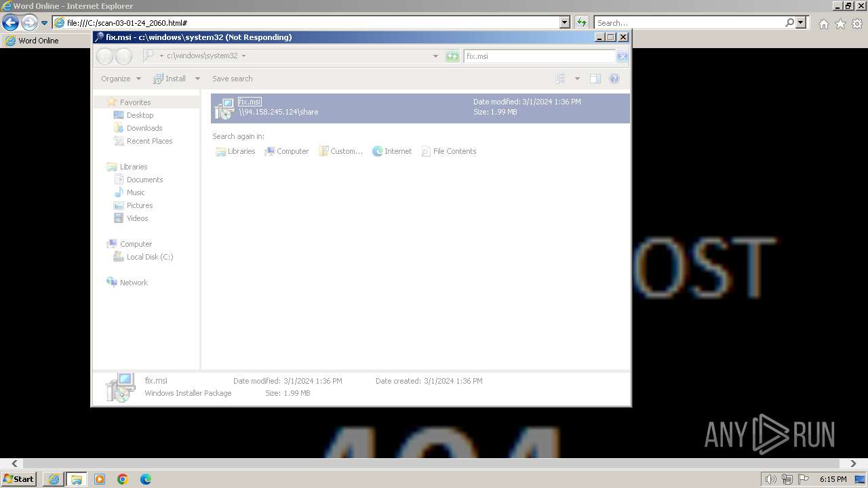The height and width of the screenshot is (488, 868).
Task: Select the fix.msi file name in results
Action: (250, 102)
